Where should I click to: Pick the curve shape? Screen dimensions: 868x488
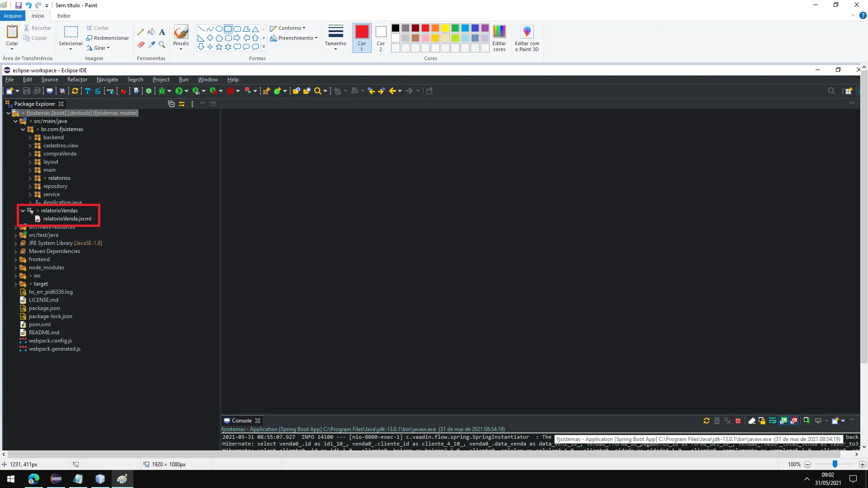pyautogui.click(x=210, y=29)
